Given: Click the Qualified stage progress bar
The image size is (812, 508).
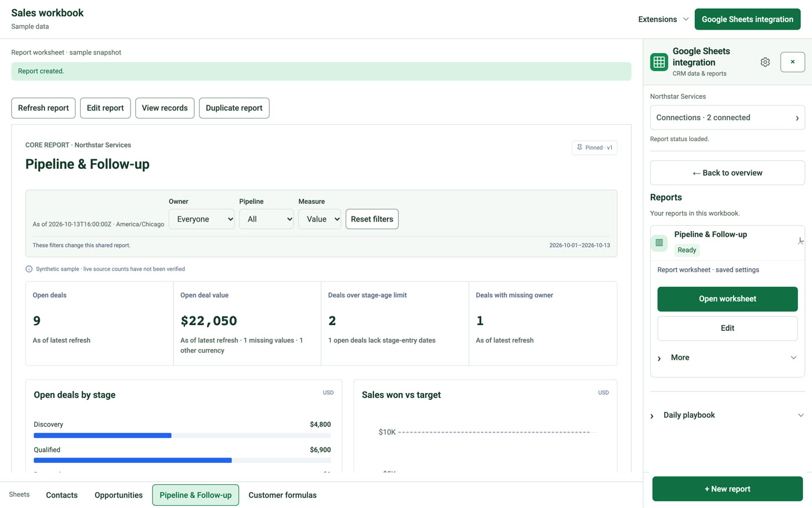Looking at the screenshot, I should pyautogui.click(x=182, y=460).
